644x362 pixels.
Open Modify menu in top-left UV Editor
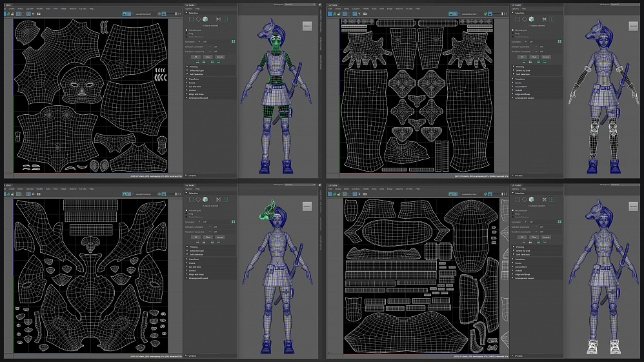[x=39, y=8]
